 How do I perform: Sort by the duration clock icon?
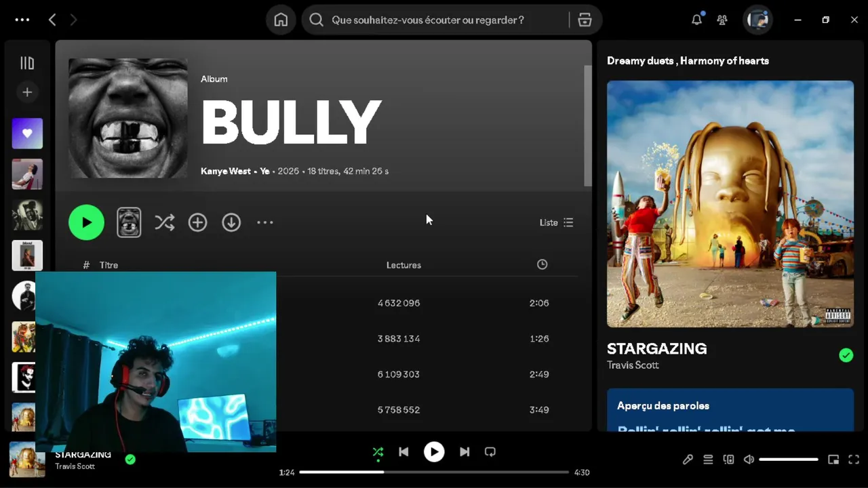click(x=542, y=264)
